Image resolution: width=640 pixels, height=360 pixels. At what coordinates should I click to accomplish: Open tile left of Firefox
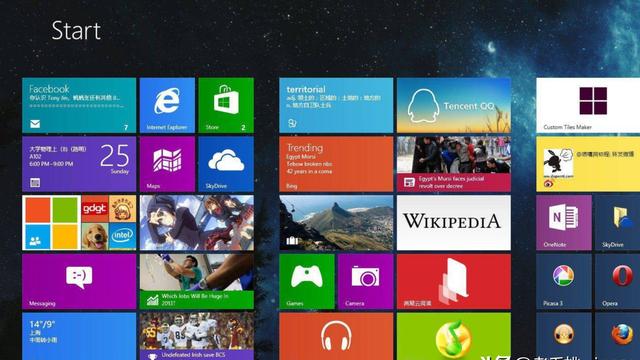click(564, 336)
